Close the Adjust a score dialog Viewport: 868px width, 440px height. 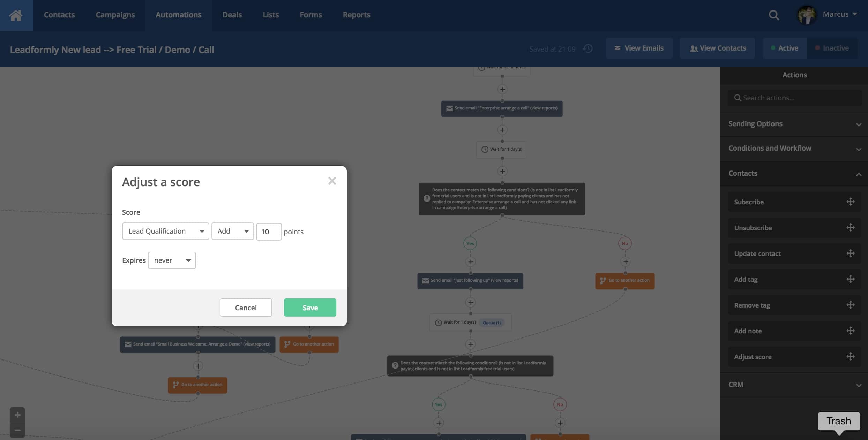tap(332, 181)
